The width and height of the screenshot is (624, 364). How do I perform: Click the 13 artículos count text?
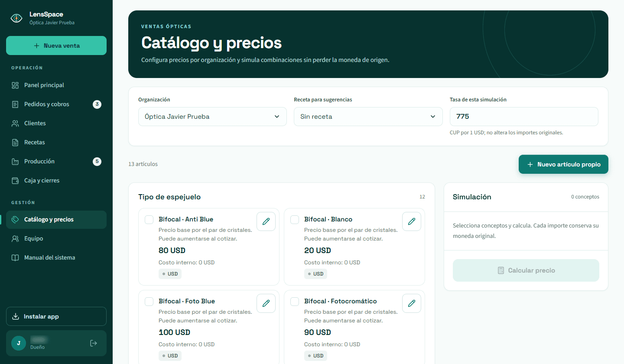point(143,164)
